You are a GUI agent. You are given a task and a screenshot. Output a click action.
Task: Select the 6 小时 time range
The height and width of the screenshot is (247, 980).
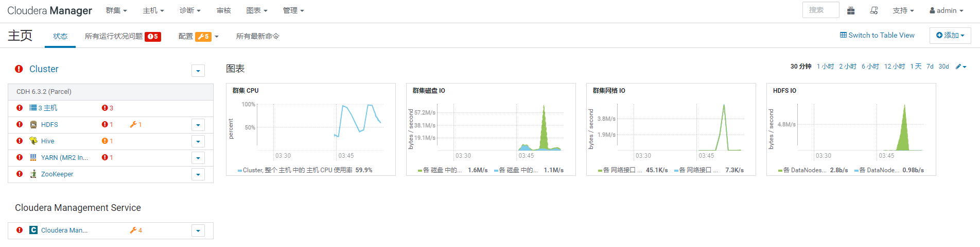coord(870,67)
